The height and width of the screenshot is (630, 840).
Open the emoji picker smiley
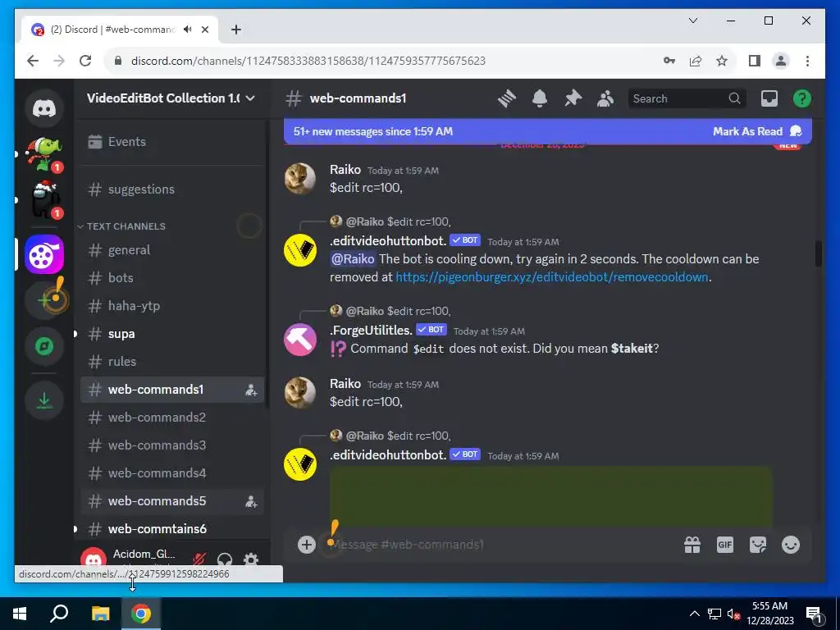[791, 545]
